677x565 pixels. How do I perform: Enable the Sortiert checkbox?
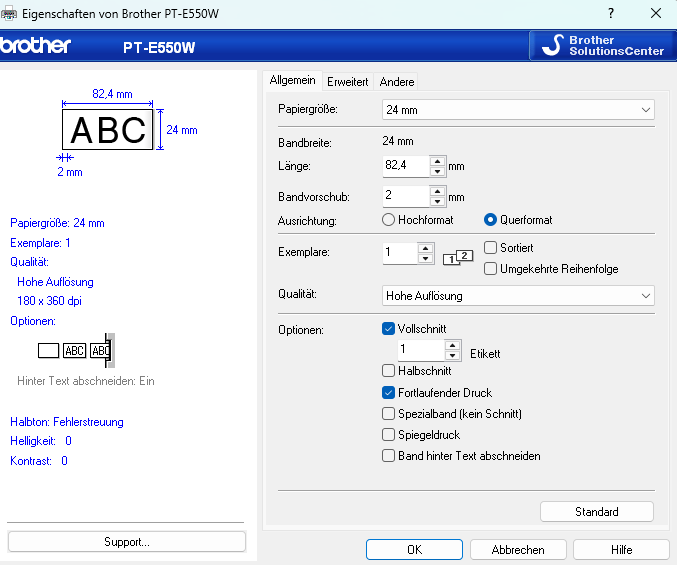click(x=491, y=247)
